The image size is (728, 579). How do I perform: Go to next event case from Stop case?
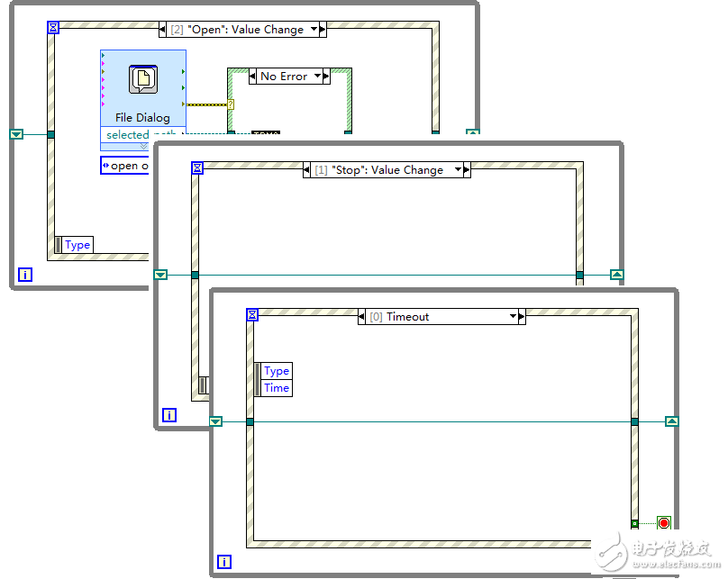point(467,170)
